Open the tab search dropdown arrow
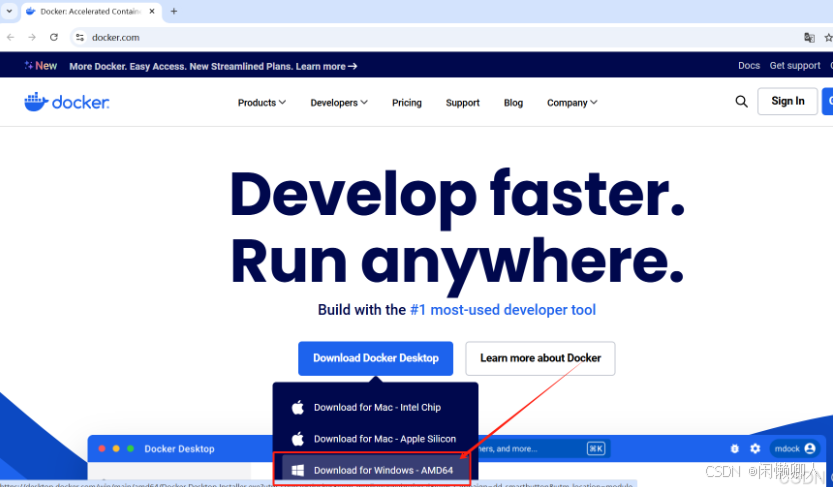Viewport: 833px width, 487px height. point(9,11)
